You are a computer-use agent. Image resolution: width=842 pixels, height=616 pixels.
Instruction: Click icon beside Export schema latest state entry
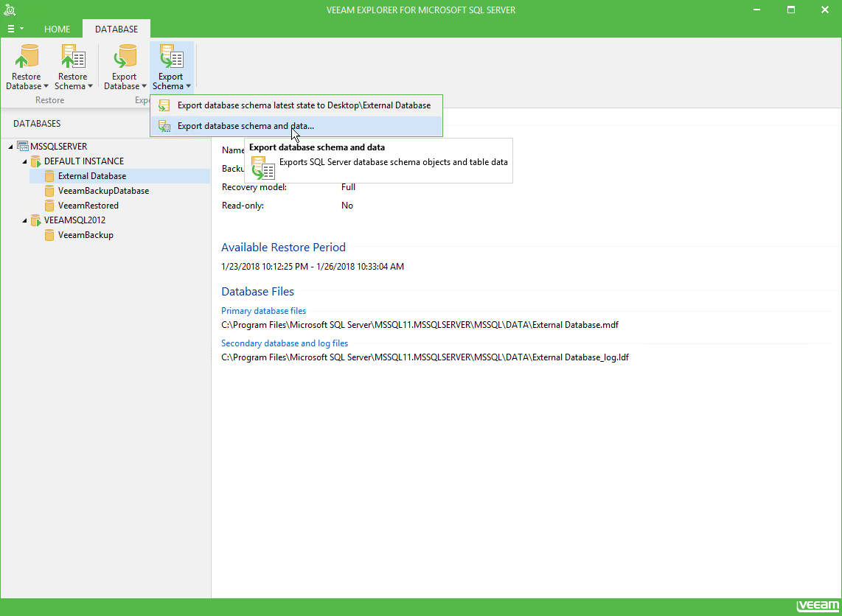pos(164,105)
